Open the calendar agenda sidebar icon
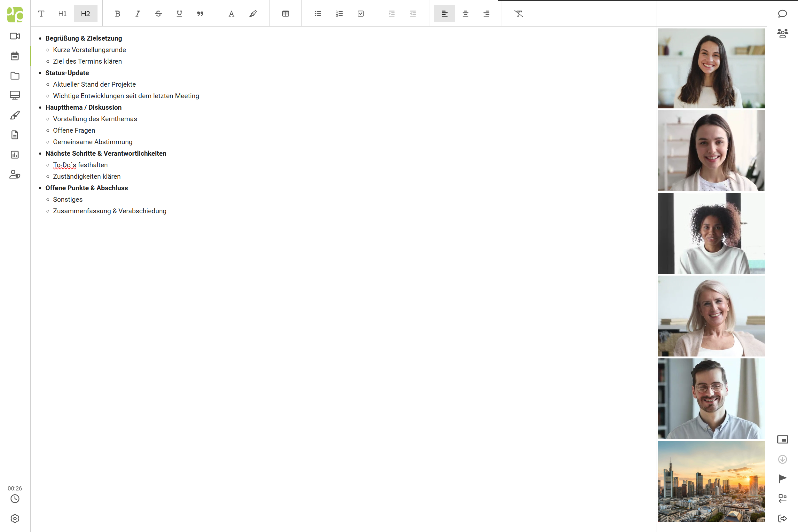 point(15,56)
